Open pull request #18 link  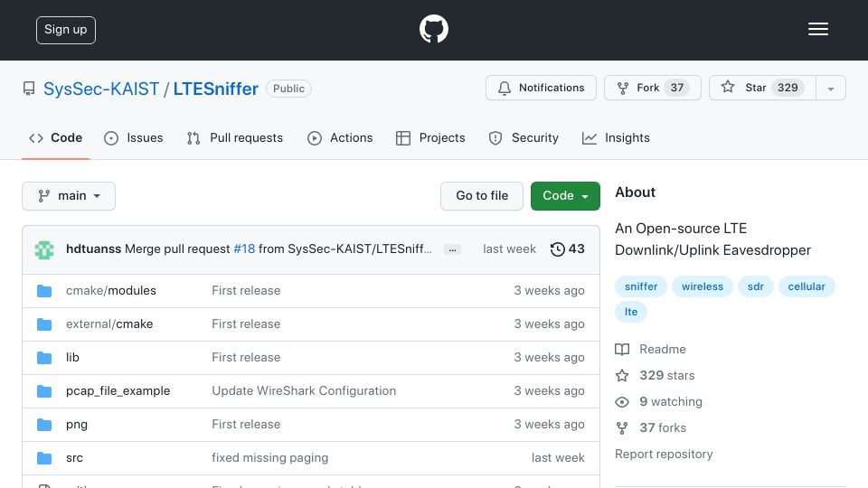244,249
